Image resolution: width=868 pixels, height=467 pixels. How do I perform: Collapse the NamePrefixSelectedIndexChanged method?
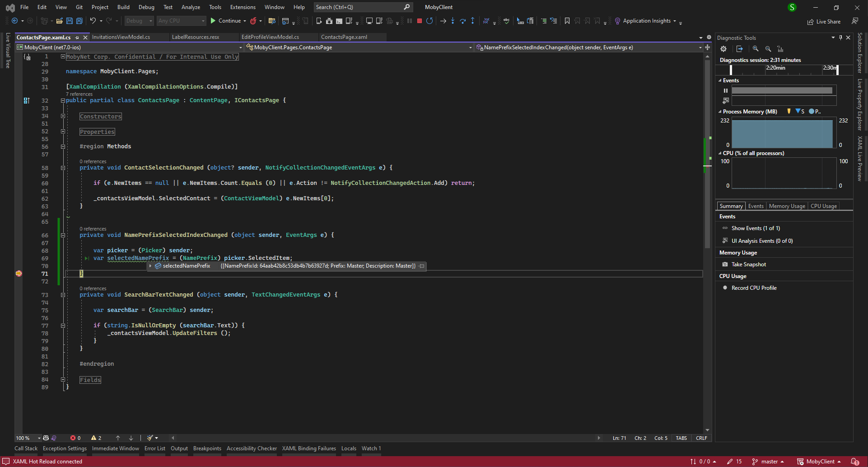point(63,235)
